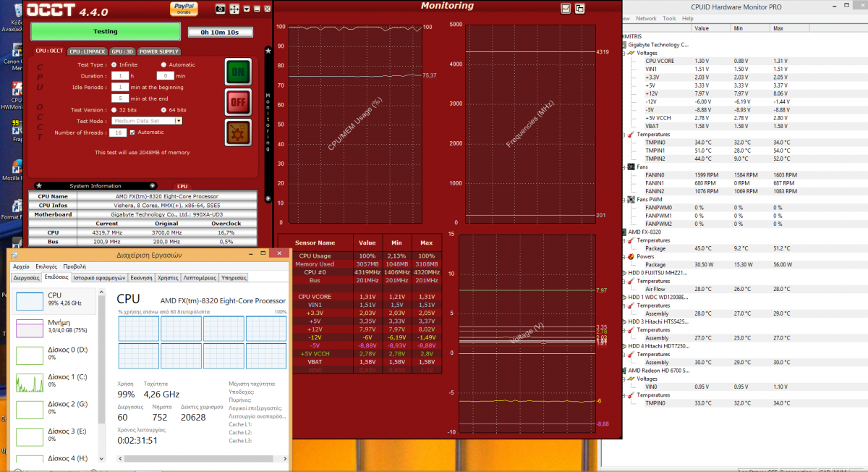This screenshot has width=868, height=472.
Task: Open the Test Mode Medium Data Set dropdown
Action: point(147,121)
